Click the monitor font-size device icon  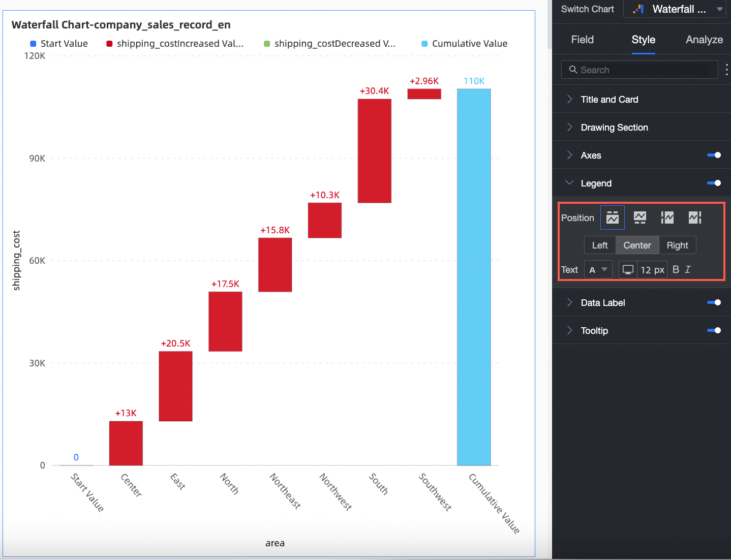point(628,269)
